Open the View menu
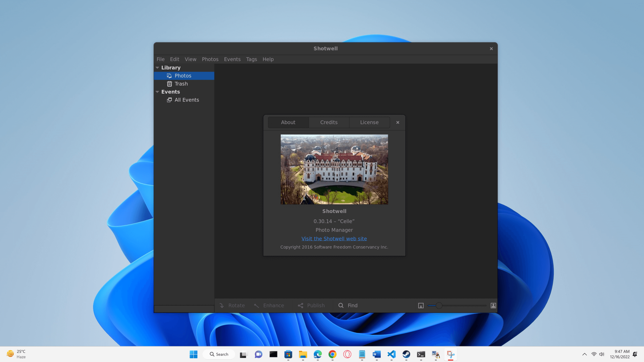This screenshot has height=362, width=644. coord(190,59)
